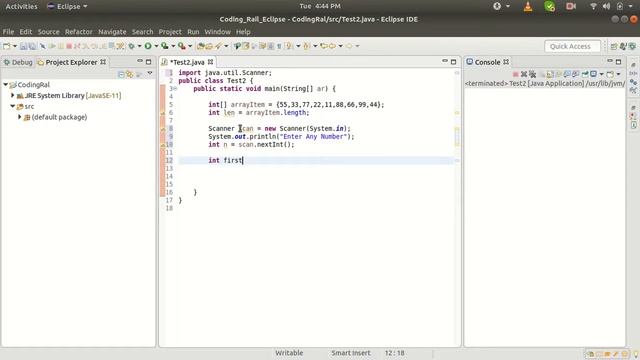
Task: Open the Refactor menu
Action: click(79, 32)
